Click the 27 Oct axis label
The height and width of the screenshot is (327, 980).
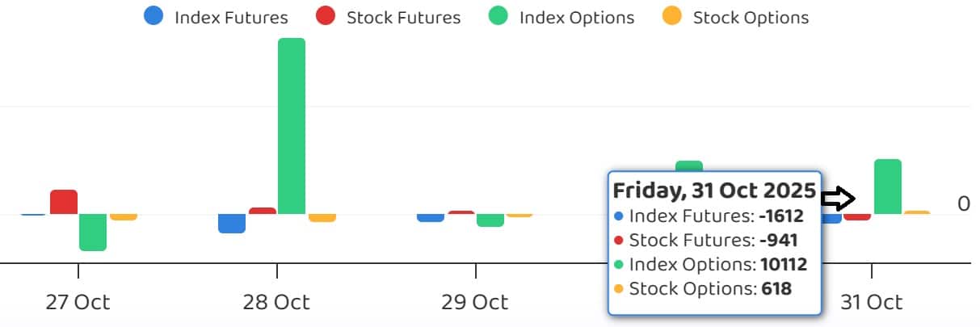click(78, 303)
